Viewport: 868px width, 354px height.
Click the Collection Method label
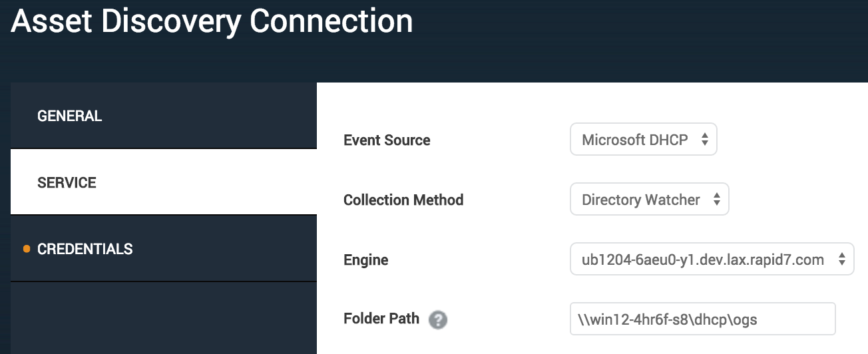tap(403, 200)
